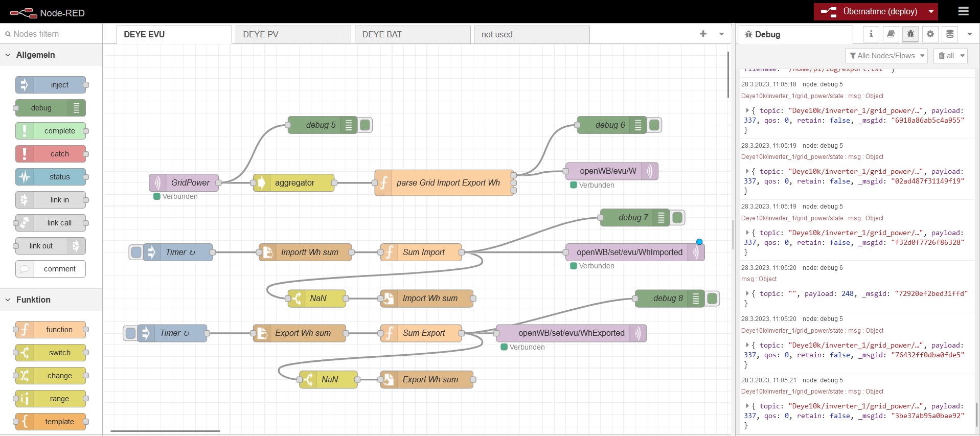Image resolution: width=980 pixels, height=436 pixels.
Task: Switch to the DEYE BAT tab
Action: 412,34
